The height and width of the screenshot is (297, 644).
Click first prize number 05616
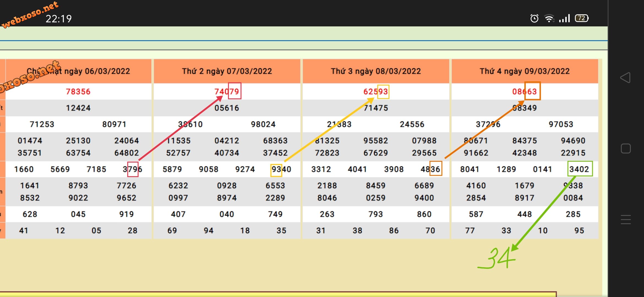tap(227, 108)
